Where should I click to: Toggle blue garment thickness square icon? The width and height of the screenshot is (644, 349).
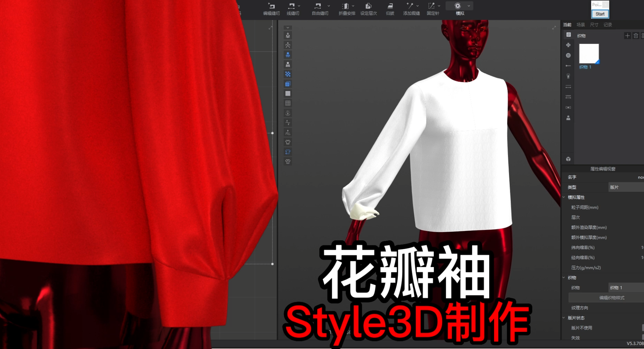pos(288,84)
